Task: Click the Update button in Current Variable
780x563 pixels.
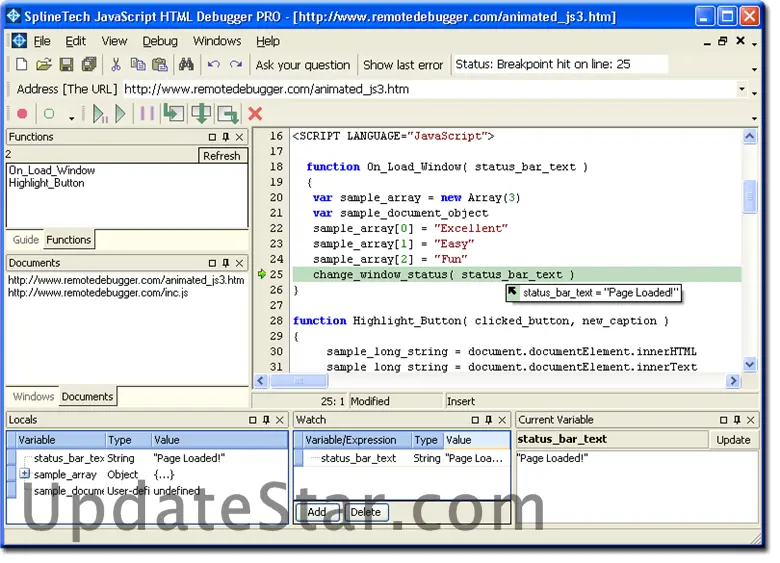Action: pos(733,440)
